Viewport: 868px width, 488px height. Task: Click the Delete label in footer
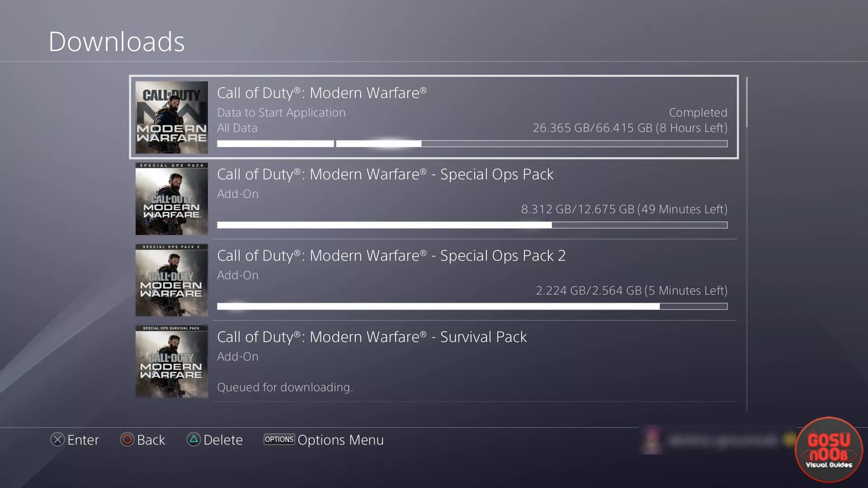tap(223, 440)
